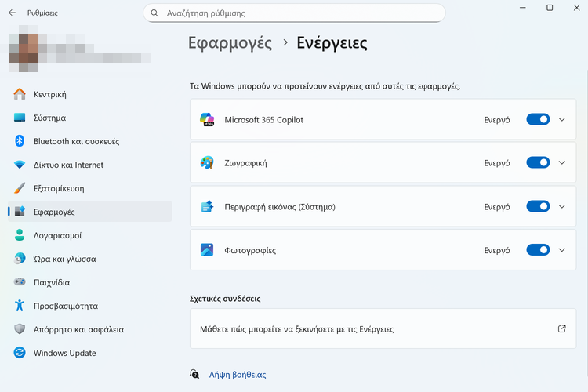The image size is (588, 392).
Task: Open Λογαριασμοί in the sidebar
Action: [57, 235]
